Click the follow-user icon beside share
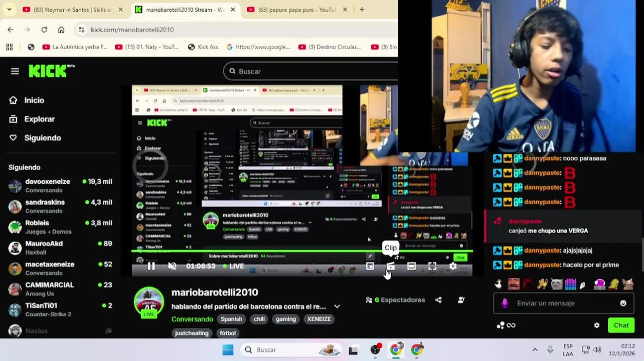This screenshot has width=644, height=361. click(461, 300)
